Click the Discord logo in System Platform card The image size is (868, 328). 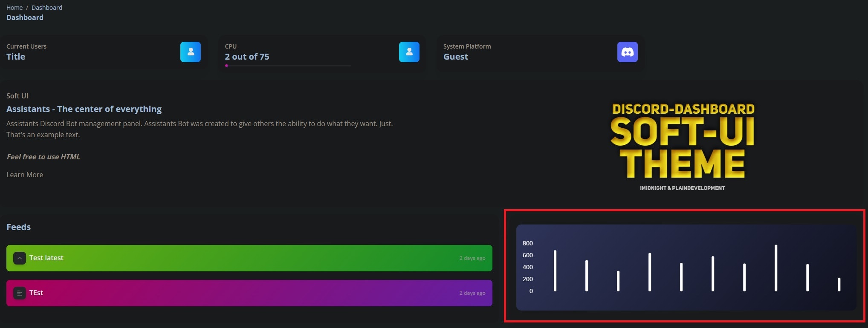pyautogui.click(x=628, y=52)
